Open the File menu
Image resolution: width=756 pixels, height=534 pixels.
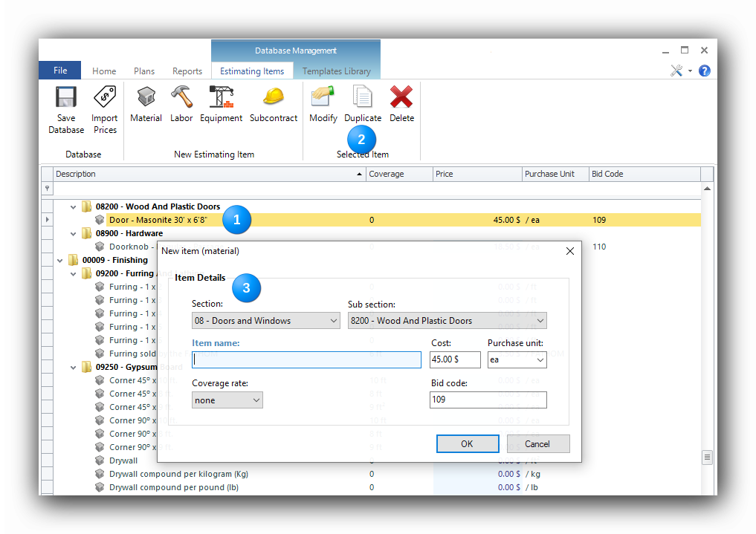pos(60,71)
